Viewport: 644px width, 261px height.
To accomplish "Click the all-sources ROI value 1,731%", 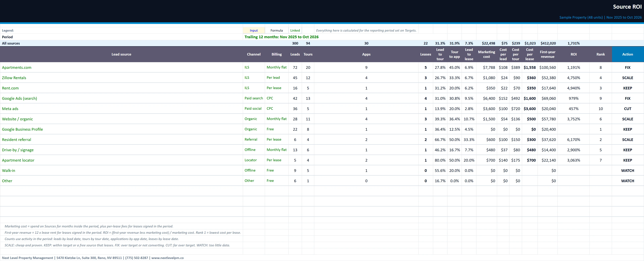I will (x=574, y=43).
